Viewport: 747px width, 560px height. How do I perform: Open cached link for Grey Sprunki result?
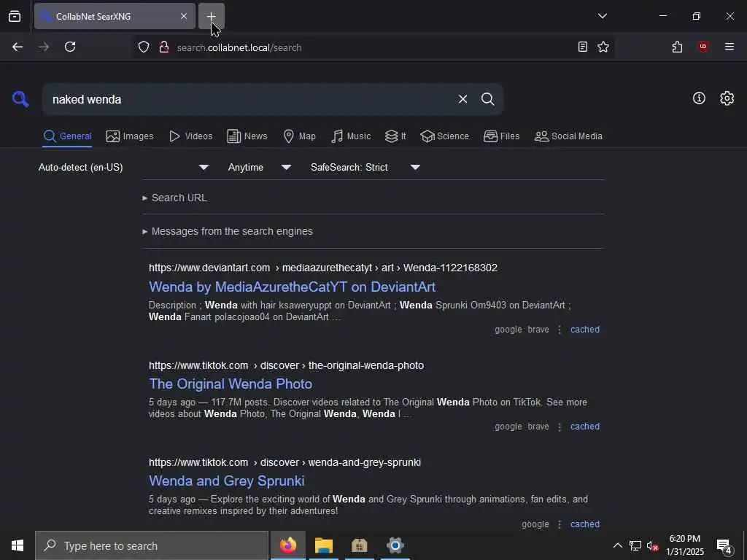[x=585, y=524]
